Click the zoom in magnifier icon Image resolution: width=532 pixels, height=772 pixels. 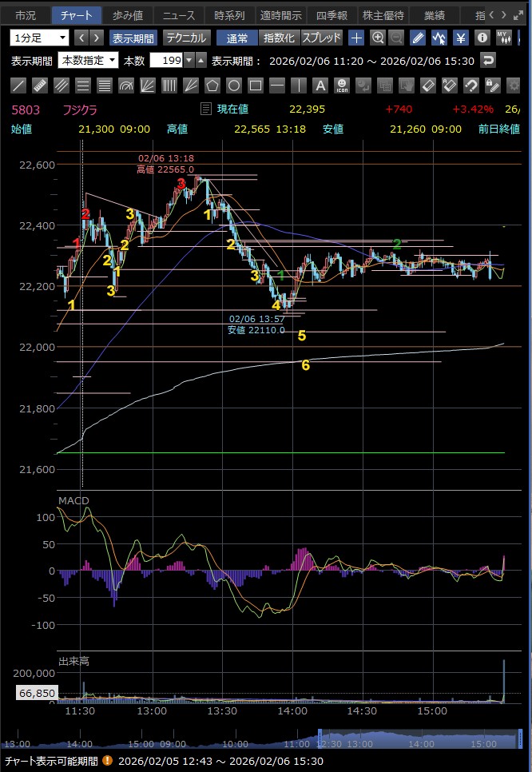pos(377,38)
